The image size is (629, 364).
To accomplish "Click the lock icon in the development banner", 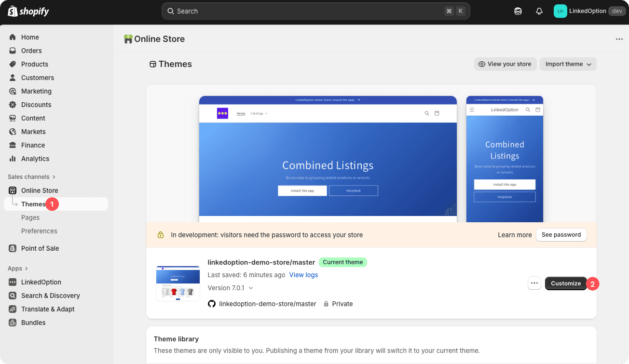I will [x=161, y=235].
